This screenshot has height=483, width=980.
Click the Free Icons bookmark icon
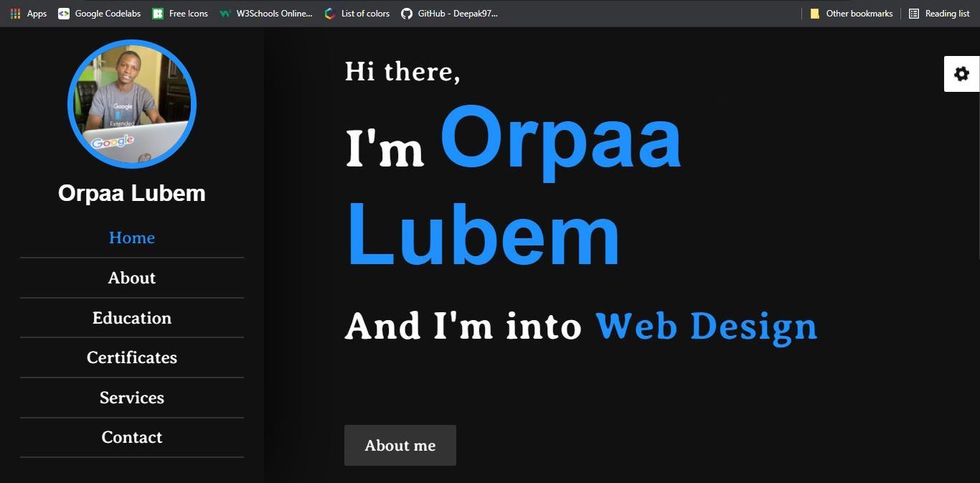tap(158, 13)
